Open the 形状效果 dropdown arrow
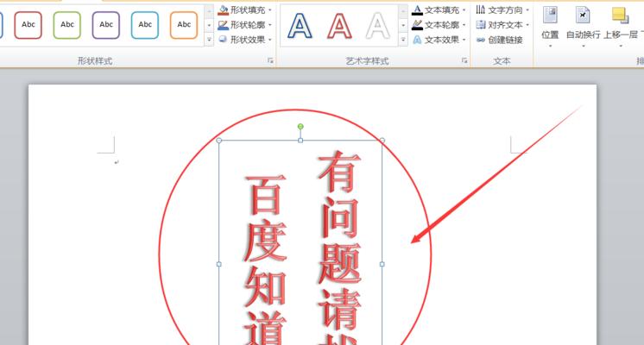Image resolution: width=644 pixels, height=345 pixels. [x=270, y=40]
